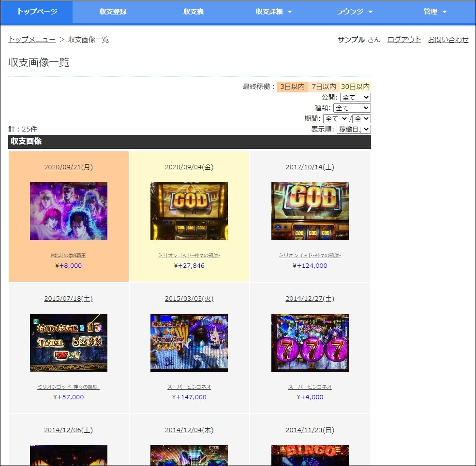
Task: Open the 公開 dropdown
Action: (355, 97)
